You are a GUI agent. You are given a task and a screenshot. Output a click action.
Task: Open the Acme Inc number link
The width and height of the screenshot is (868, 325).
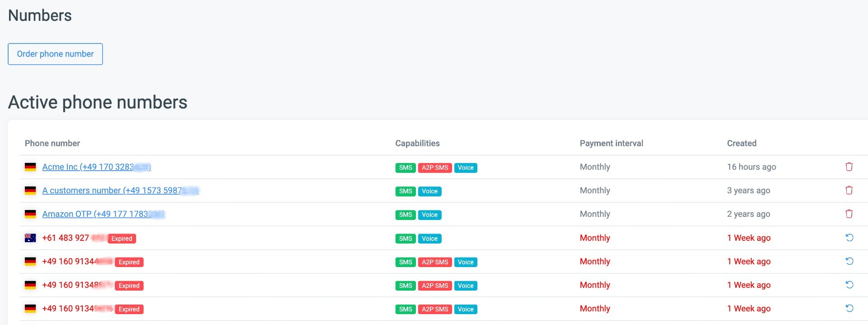(x=96, y=167)
